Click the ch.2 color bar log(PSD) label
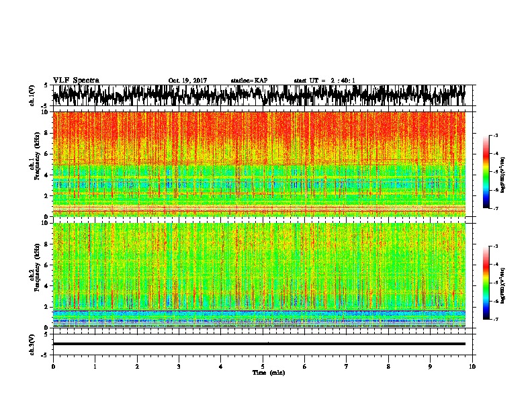The width and height of the screenshot is (532, 411). click(x=503, y=285)
